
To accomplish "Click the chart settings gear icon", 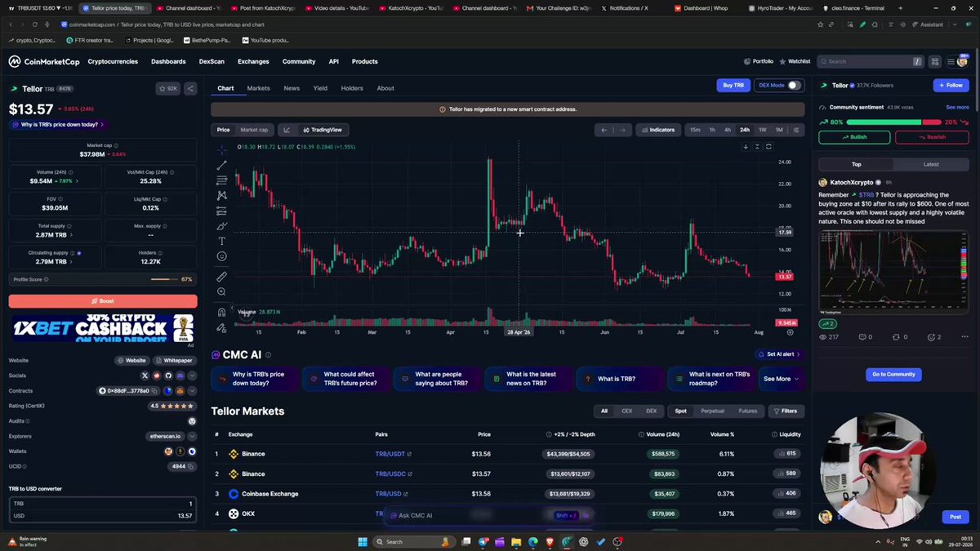I will 790,332.
